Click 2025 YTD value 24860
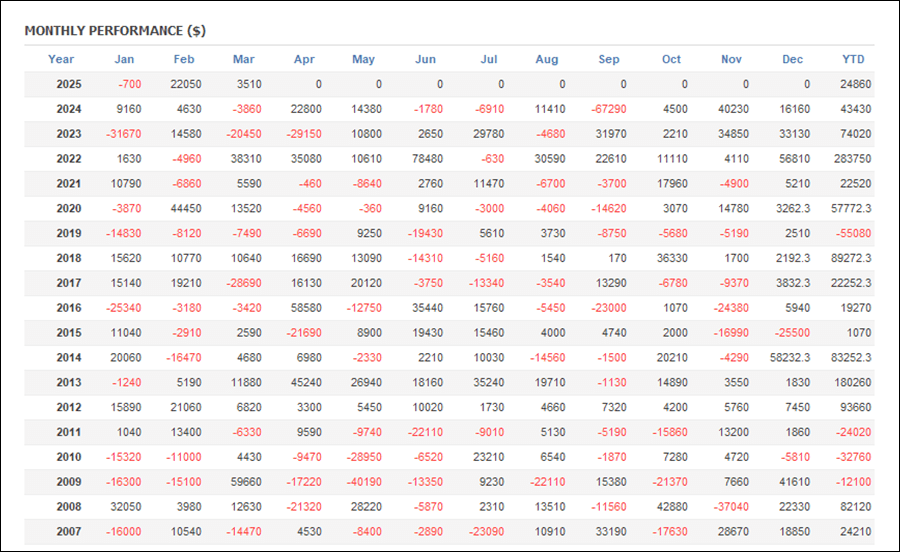Viewport: 900px width, 552px height. [x=856, y=84]
